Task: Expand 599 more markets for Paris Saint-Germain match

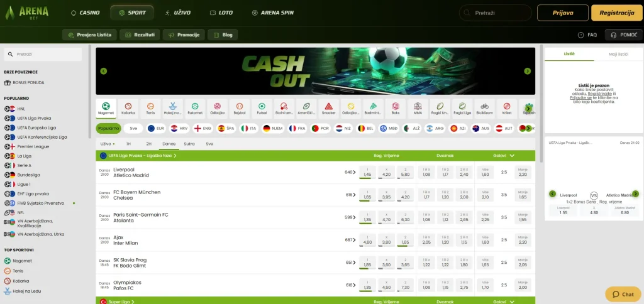Action: tap(350, 217)
